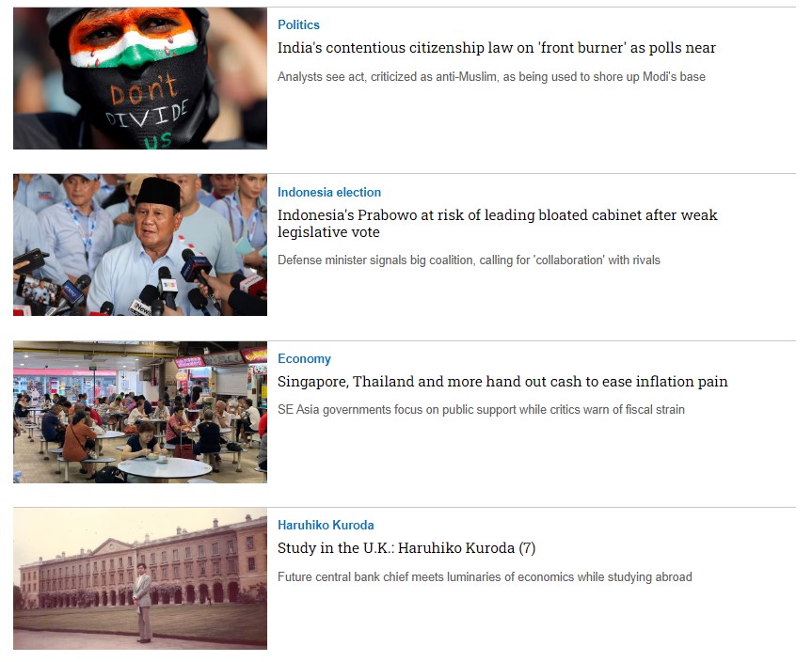Screen dimensions: 812x662
Task: Click the vintage U.K. building photo
Action: click(140, 578)
